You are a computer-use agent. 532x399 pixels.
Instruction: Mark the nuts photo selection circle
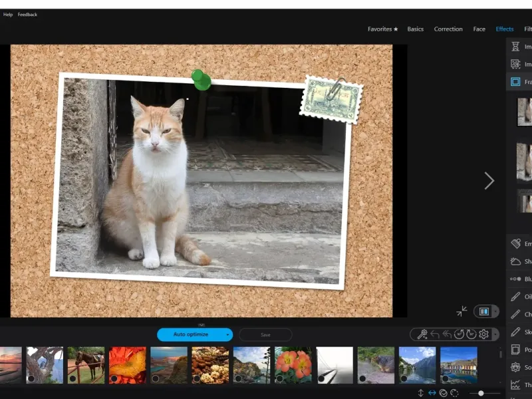pyautogui.click(x=196, y=378)
